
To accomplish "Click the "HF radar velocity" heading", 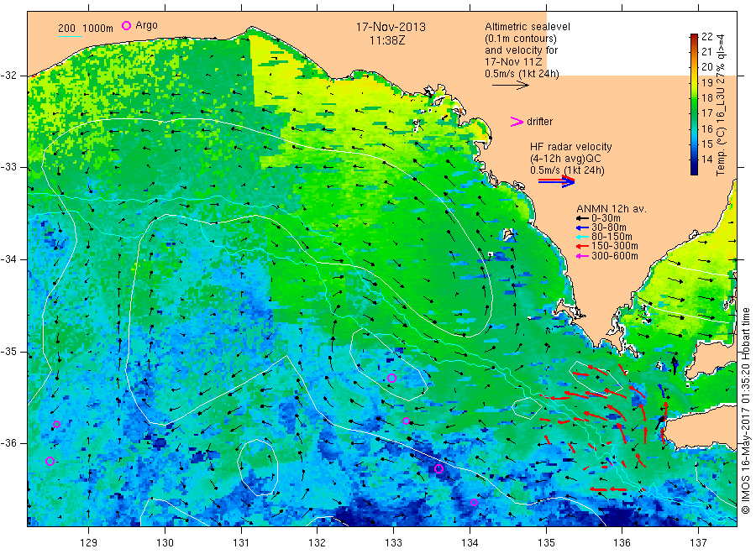I will point(571,146).
